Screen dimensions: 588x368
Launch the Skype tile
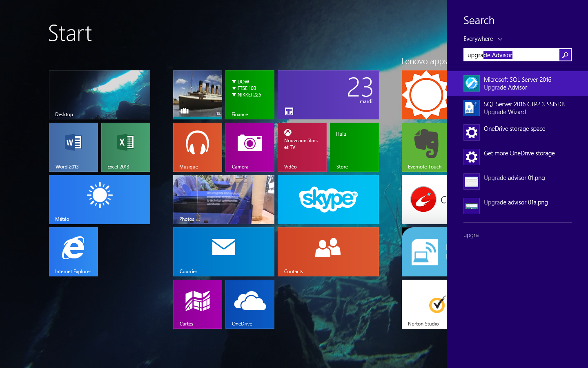click(328, 200)
